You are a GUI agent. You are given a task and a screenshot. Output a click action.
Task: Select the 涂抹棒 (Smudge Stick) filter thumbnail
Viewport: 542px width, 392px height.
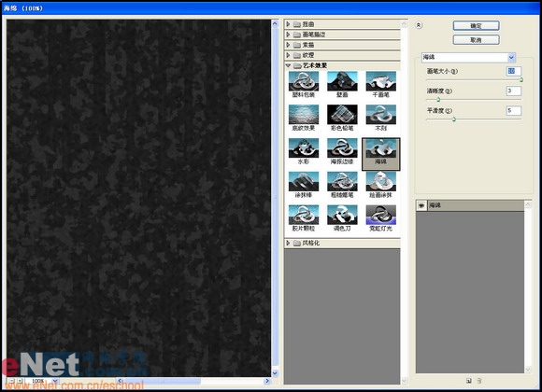[x=304, y=185]
